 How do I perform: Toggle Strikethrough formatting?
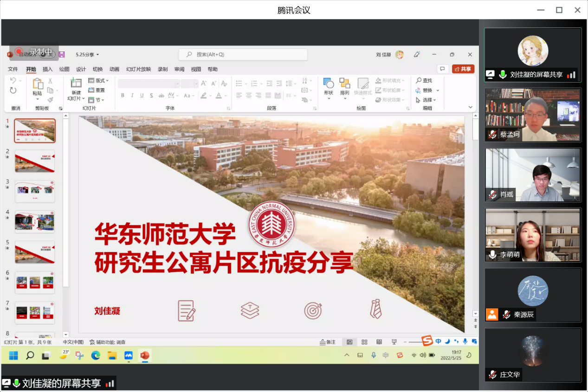click(161, 96)
